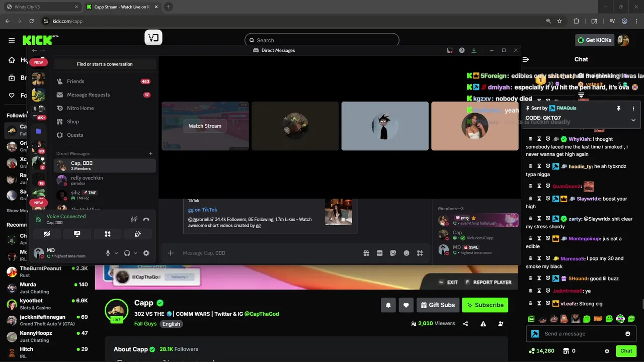Open the emoji picker in Discord message bar
The image size is (644, 362).
[407, 253]
